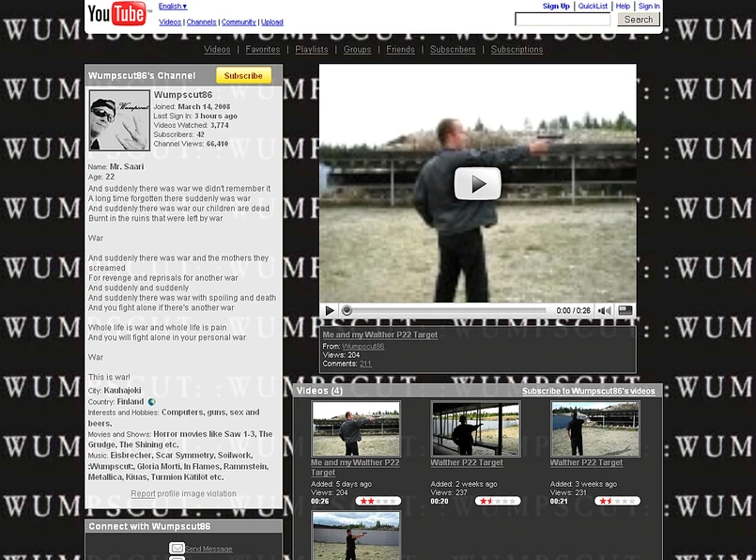This screenshot has height=560, width=756.
Task: Click big play button on video
Action: [x=477, y=184]
